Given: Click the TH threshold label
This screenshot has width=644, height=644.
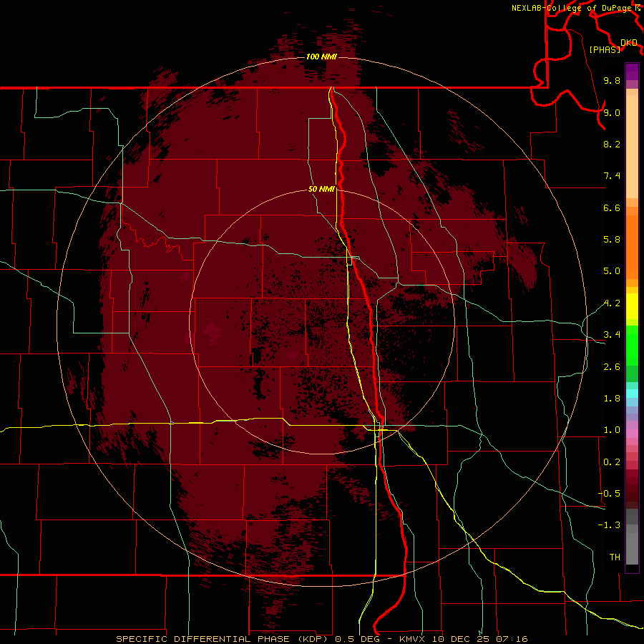Looking at the screenshot, I should 615,557.
